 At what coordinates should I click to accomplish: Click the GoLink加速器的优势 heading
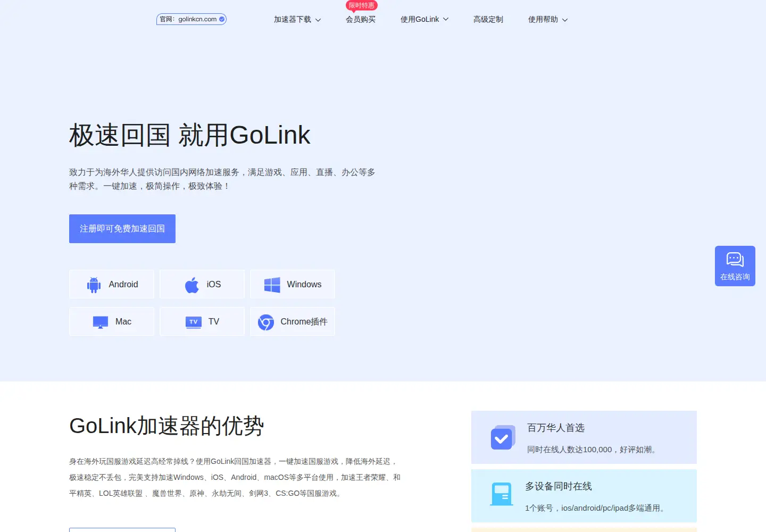point(166,426)
